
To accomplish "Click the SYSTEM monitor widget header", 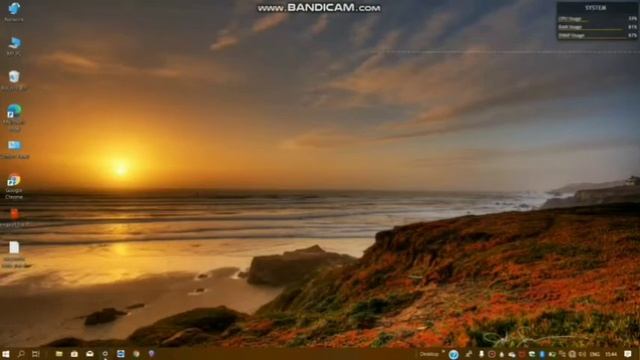I will pyautogui.click(x=596, y=8).
